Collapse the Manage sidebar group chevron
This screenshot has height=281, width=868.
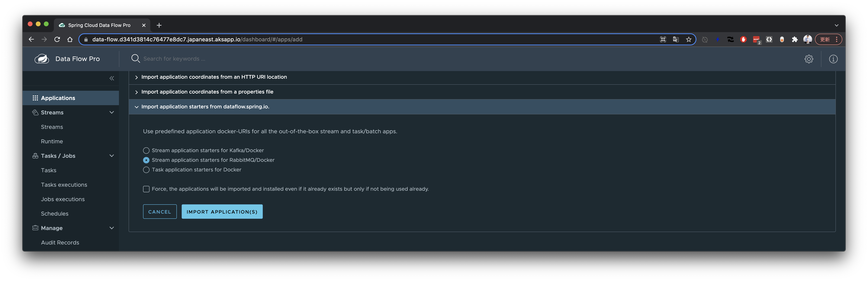pyautogui.click(x=112, y=228)
